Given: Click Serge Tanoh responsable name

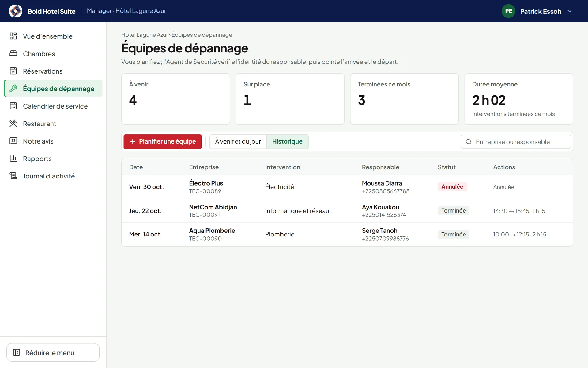Looking at the screenshot, I should click(x=379, y=231).
